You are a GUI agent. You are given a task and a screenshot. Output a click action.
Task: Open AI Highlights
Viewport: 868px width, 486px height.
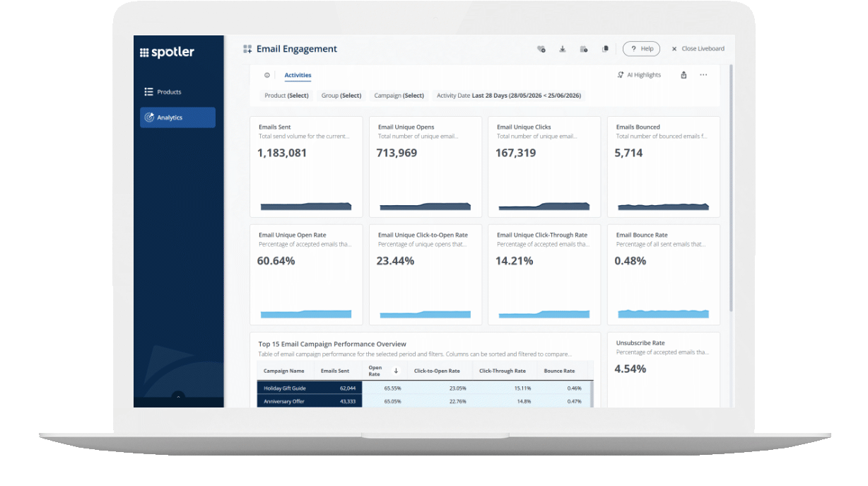tap(639, 75)
